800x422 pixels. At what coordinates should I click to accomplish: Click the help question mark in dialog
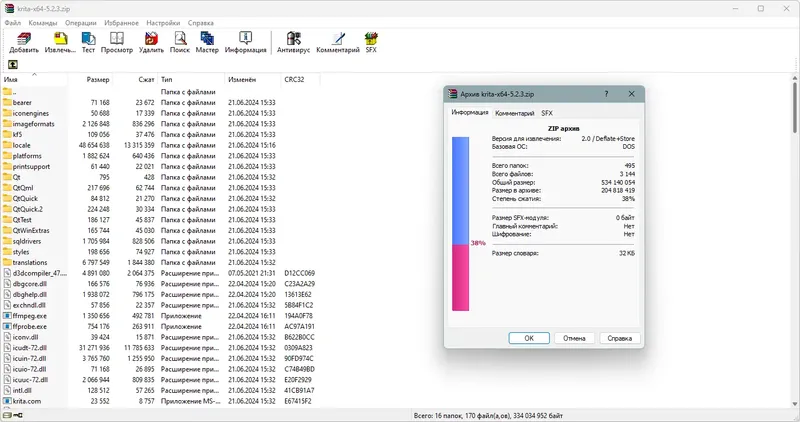click(606, 94)
